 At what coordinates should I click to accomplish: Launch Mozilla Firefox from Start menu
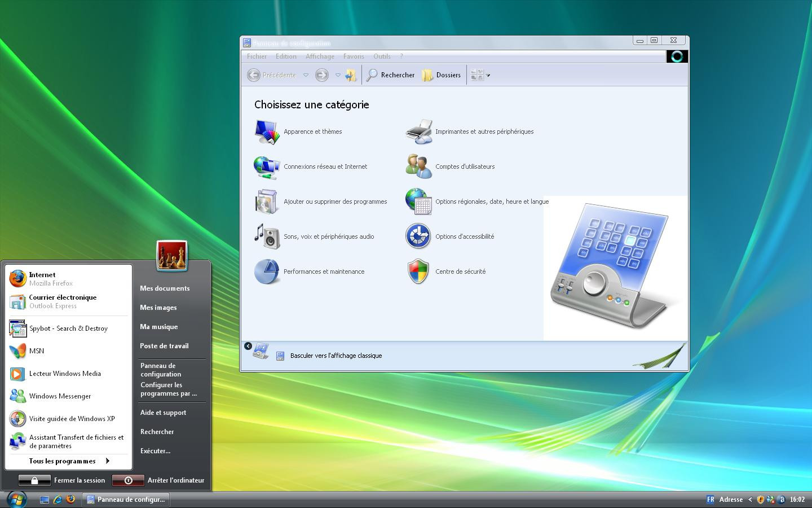pyautogui.click(x=42, y=279)
